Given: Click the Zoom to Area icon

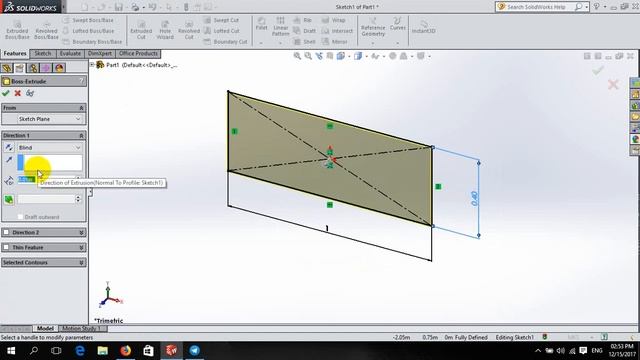Looking at the screenshot, I should click(308, 56).
